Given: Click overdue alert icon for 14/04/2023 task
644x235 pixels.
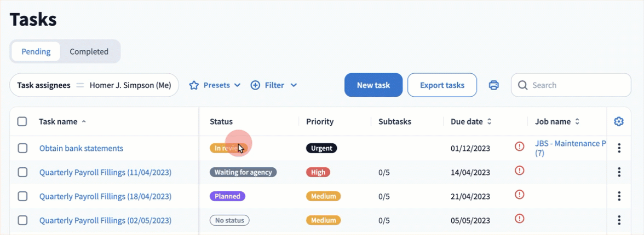Looking at the screenshot, I should [520, 171].
